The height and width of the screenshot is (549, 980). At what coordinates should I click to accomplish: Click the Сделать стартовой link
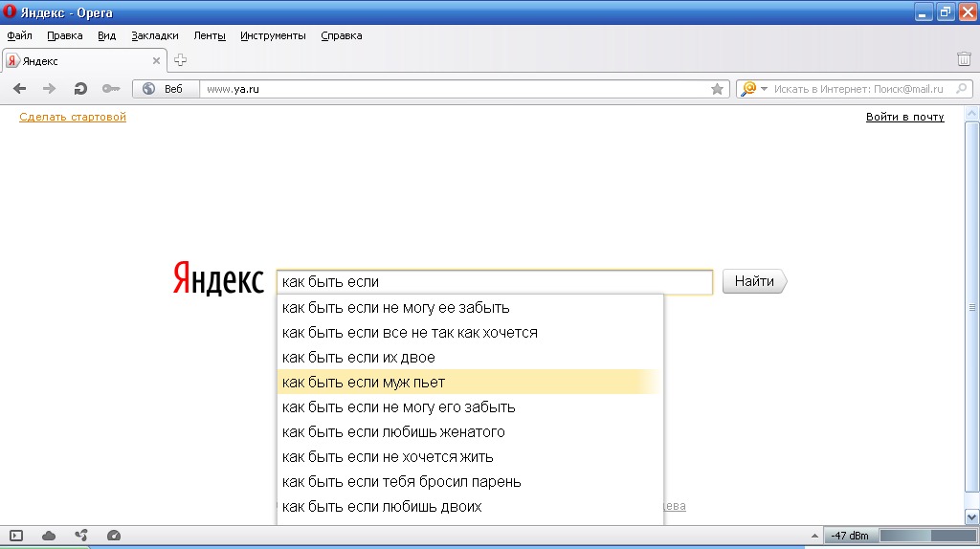pyautogui.click(x=73, y=117)
